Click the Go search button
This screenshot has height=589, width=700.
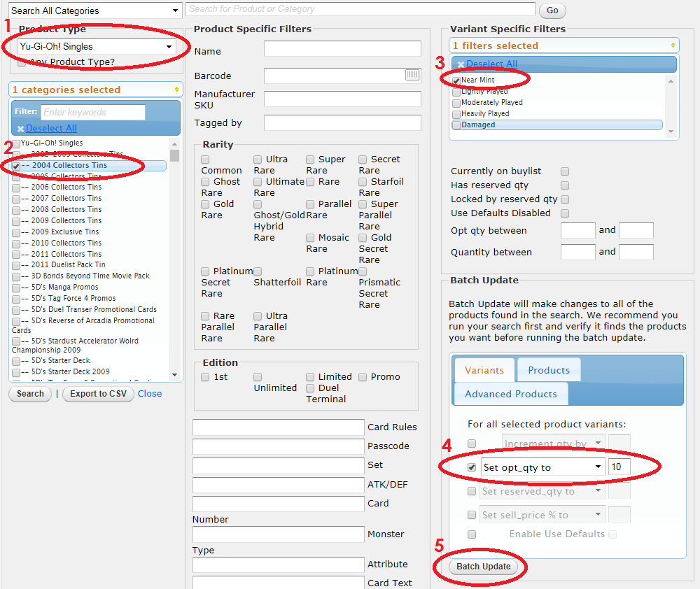[552, 10]
